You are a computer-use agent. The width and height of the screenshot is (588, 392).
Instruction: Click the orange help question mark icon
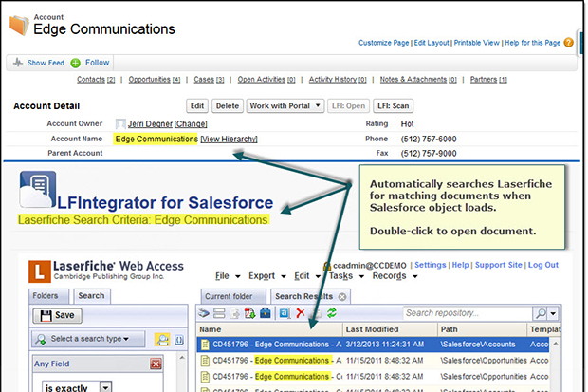click(568, 43)
